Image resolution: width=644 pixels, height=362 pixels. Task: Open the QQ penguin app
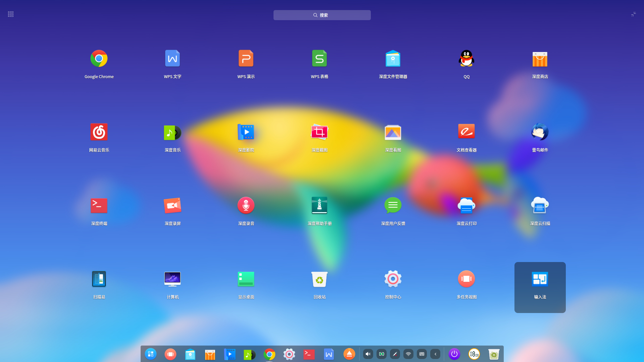(466, 59)
